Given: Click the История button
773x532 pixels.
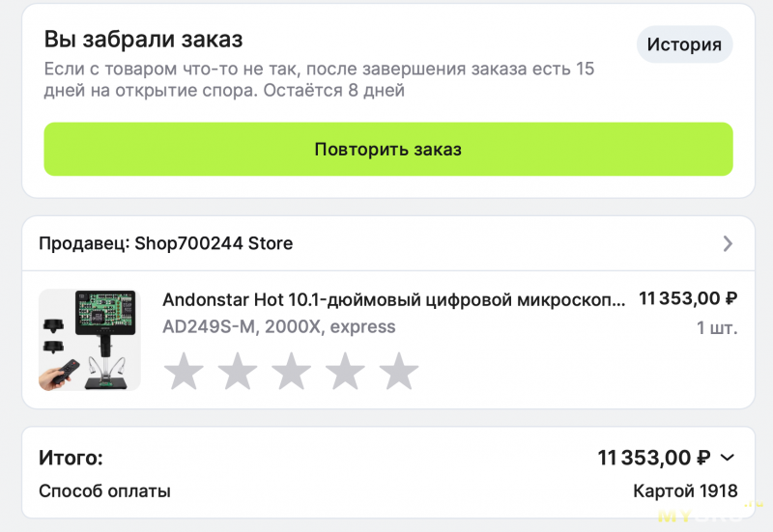Looking at the screenshot, I should (684, 44).
